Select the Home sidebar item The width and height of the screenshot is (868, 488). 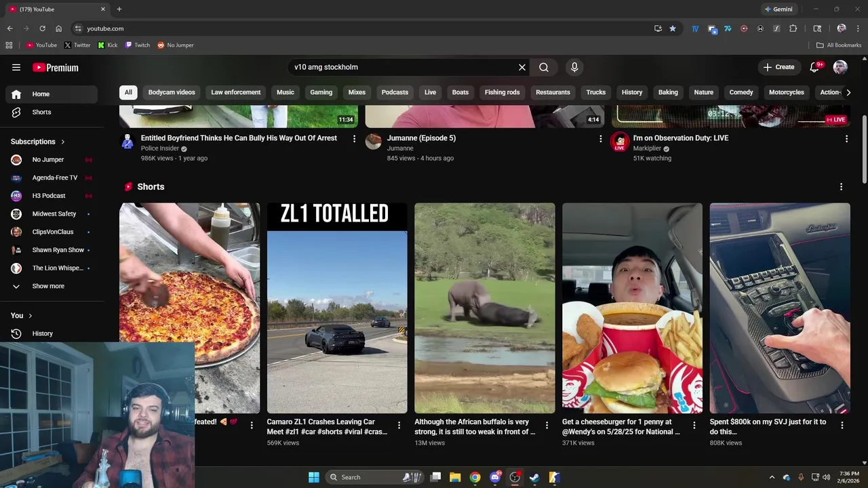point(52,94)
